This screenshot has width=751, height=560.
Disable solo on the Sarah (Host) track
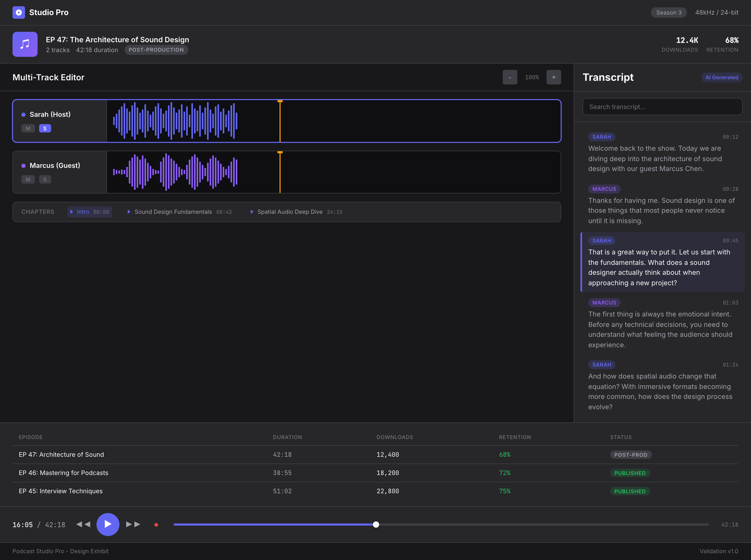click(x=45, y=128)
